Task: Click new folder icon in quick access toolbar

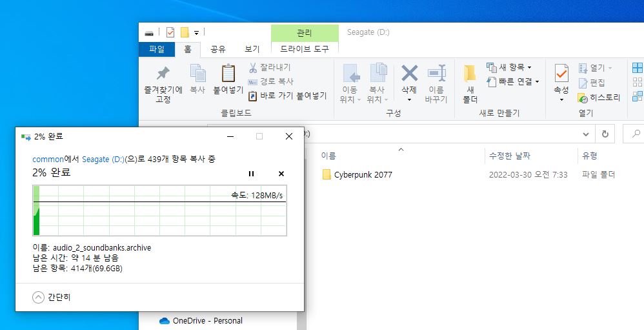Action: (185, 32)
